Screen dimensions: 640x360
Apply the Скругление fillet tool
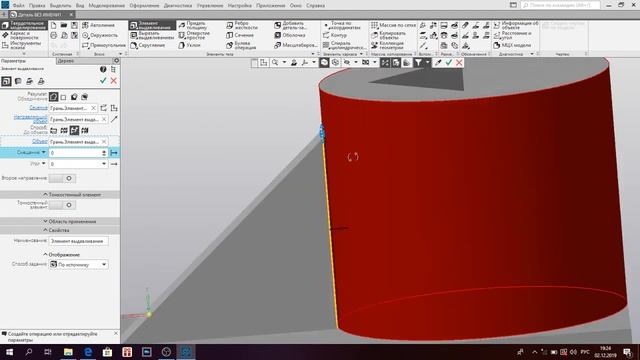click(x=147, y=45)
